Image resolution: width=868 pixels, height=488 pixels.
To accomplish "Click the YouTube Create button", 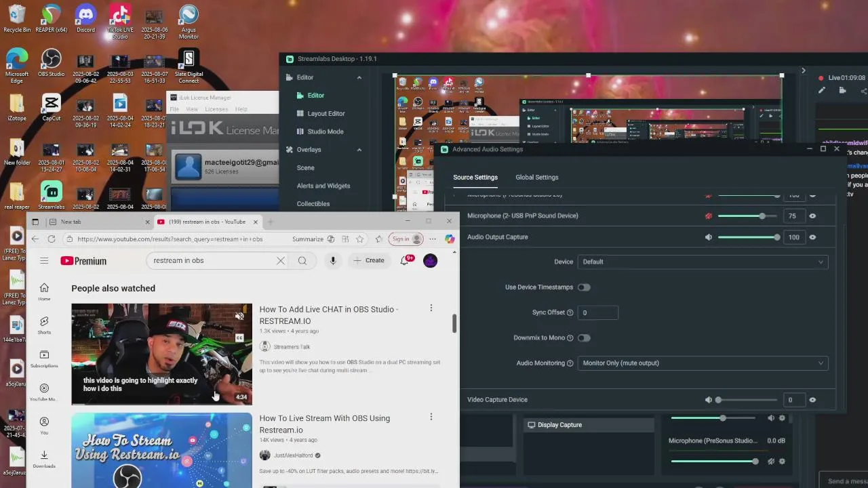I will [368, 260].
